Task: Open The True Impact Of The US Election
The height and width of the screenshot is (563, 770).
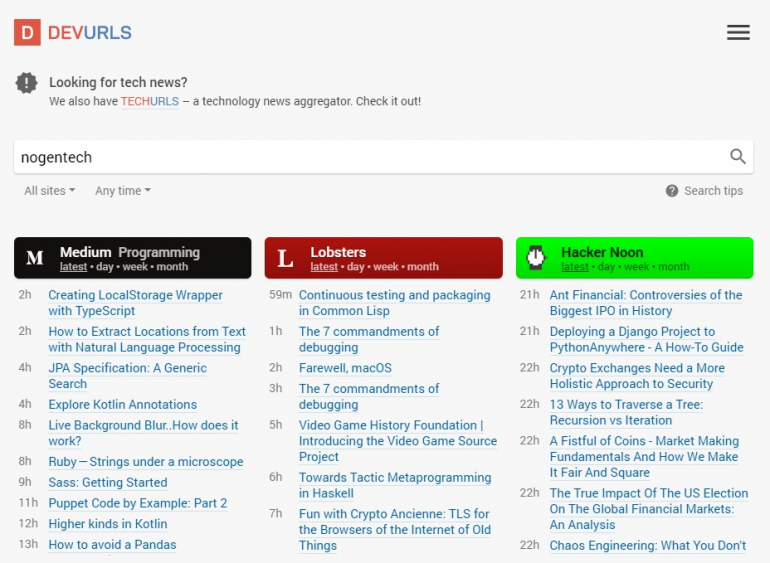Action: [649, 508]
